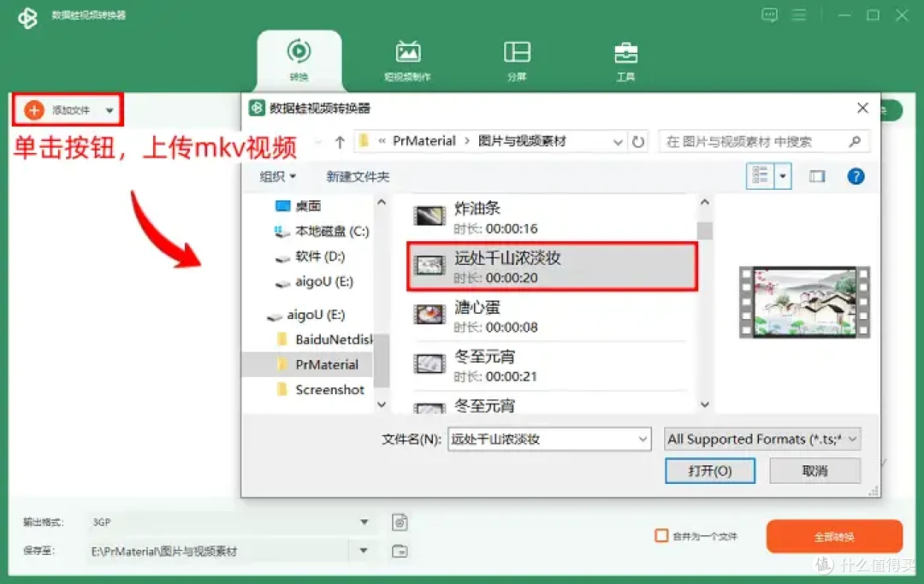Image resolution: width=924 pixels, height=584 pixels.
Task: Click PrMaterial in the address breadcrumb
Action: point(424,141)
